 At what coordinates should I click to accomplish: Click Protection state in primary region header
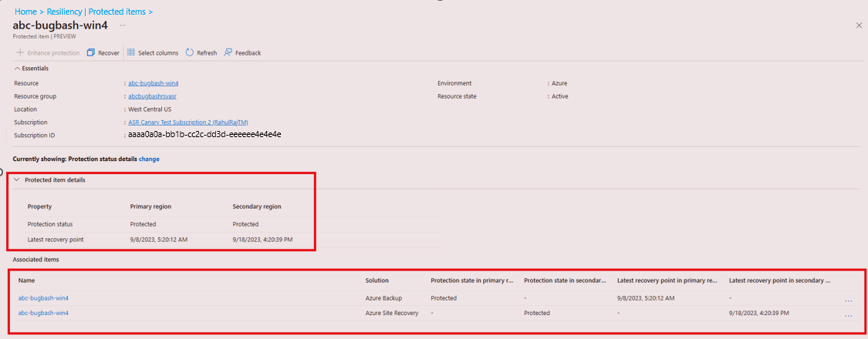[x=471, y=281]
